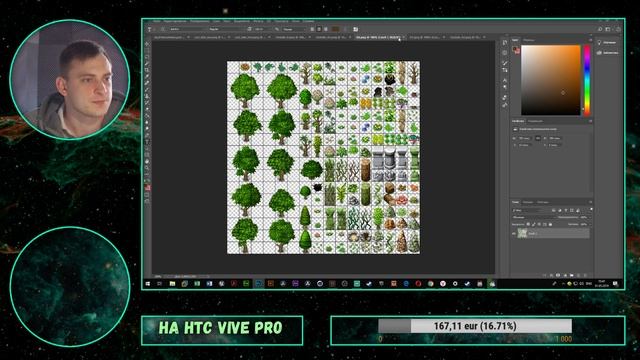The width and height of the screenshot is (640, 360).
Task: Click the width field in Properties
Action: coord(525,138)
